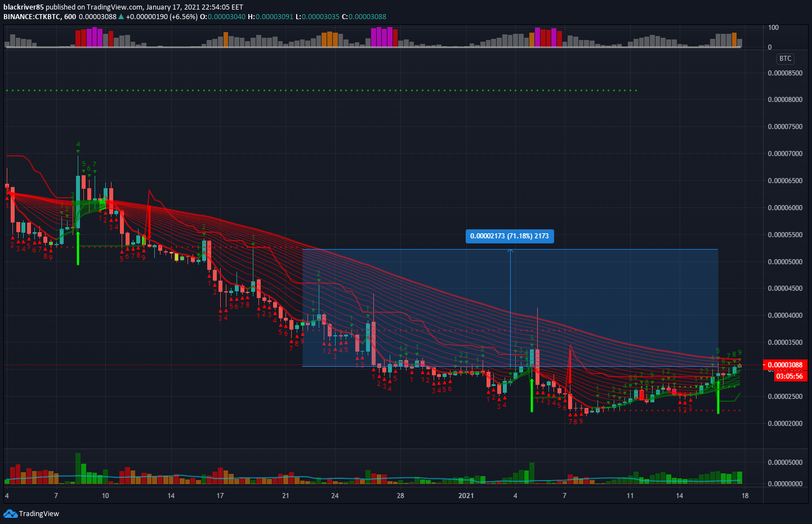This screenshot has width=812, height=524.
Task: Click the 0.00004000 price axis label
Action: tap(785, 316)
